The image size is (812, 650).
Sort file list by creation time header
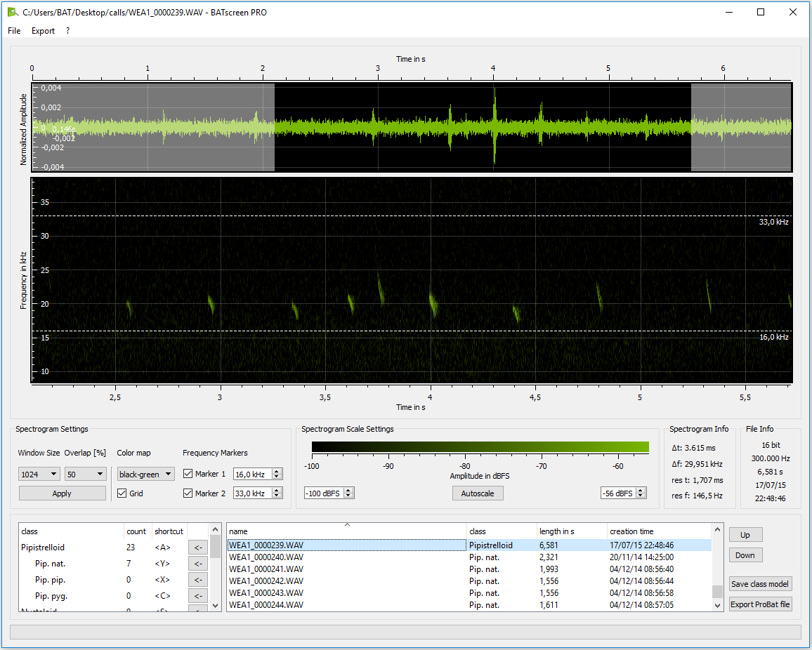pyautogui.click(x=660, y=531)
